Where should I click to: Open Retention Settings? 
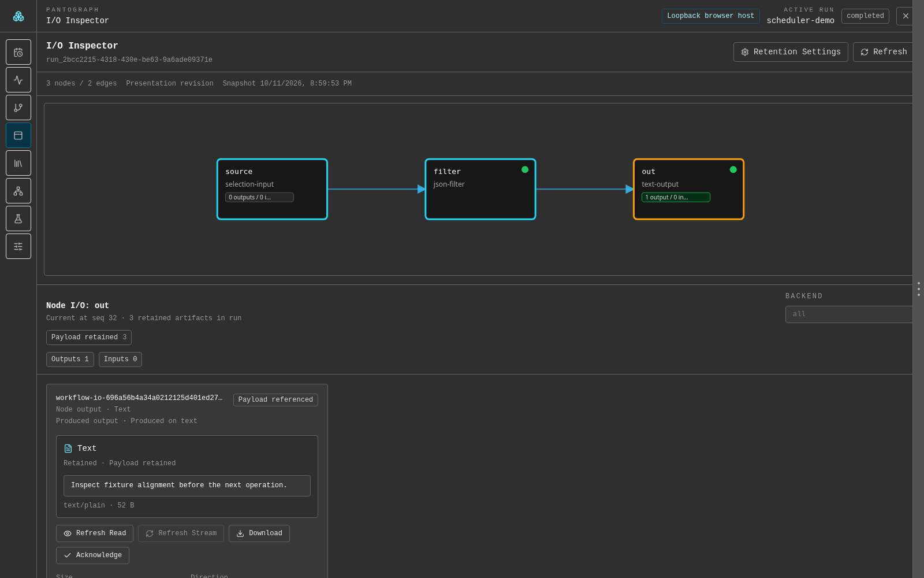point(791,52)
